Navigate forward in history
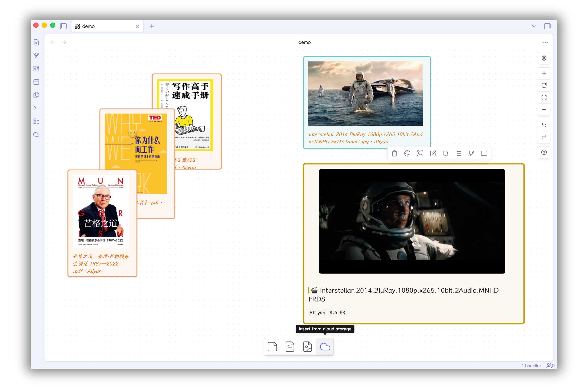The image size is (588, 389). (x=64, y=42)
